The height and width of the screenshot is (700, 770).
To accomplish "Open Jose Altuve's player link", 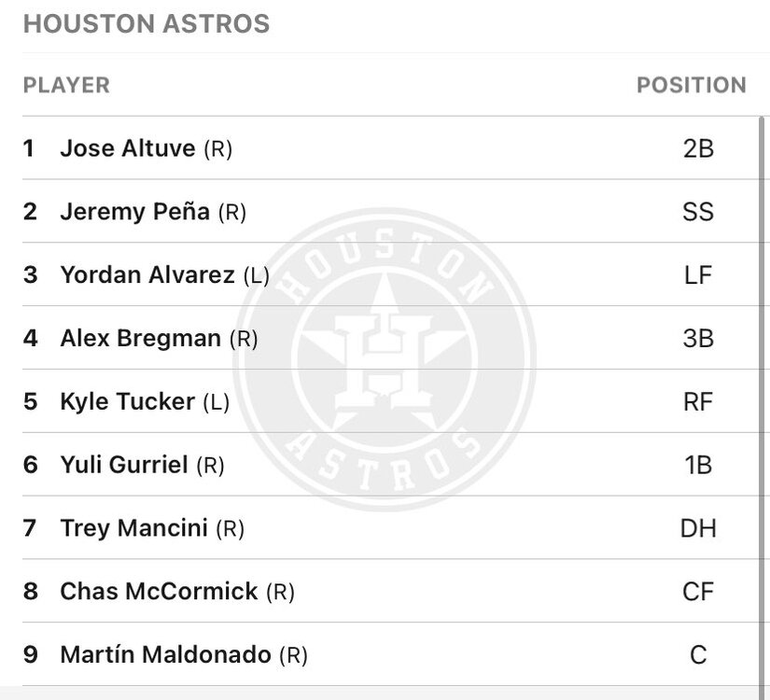I will (128, 148).
